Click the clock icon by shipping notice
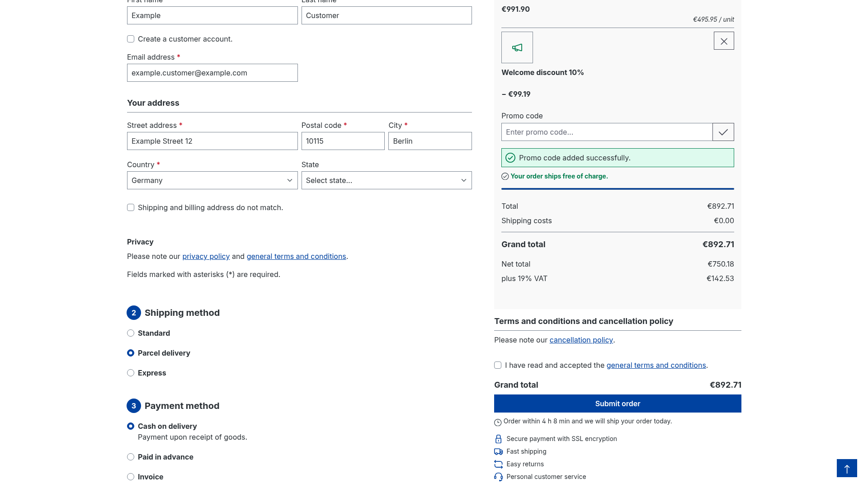This screenshot has width=868, height=488. click(x=498, y=422)
